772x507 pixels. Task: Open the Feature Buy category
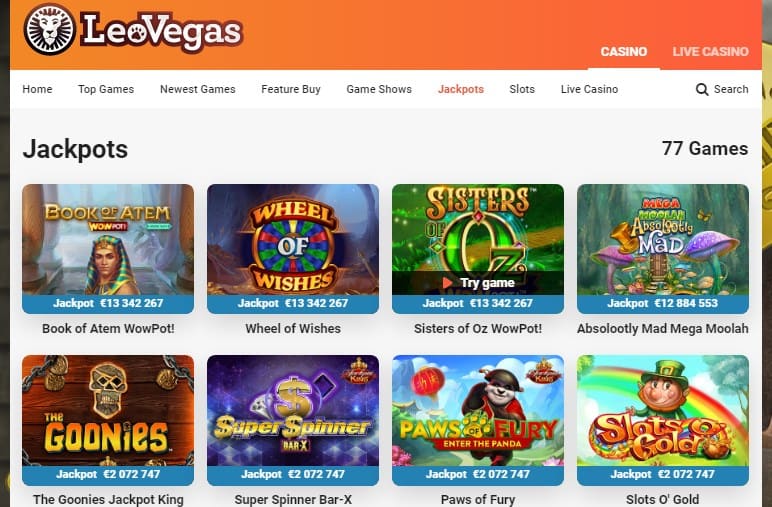coord(290,89)
